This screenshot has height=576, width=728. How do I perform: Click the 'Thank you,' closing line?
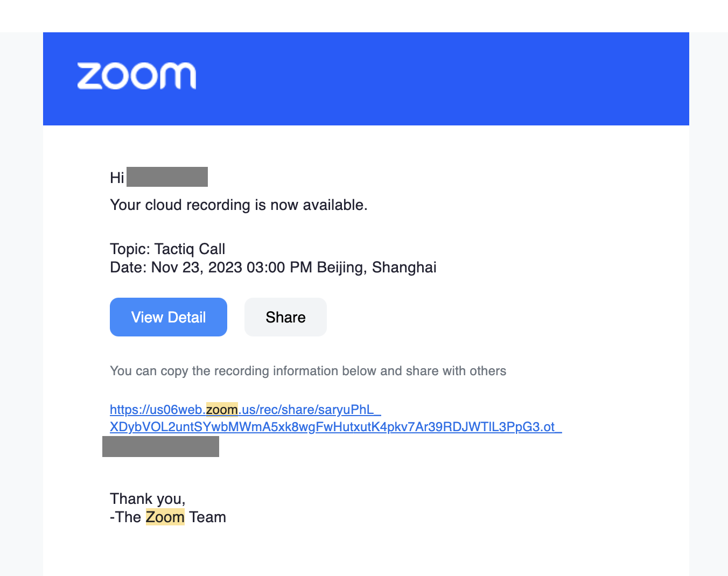[x=148, y=498]
